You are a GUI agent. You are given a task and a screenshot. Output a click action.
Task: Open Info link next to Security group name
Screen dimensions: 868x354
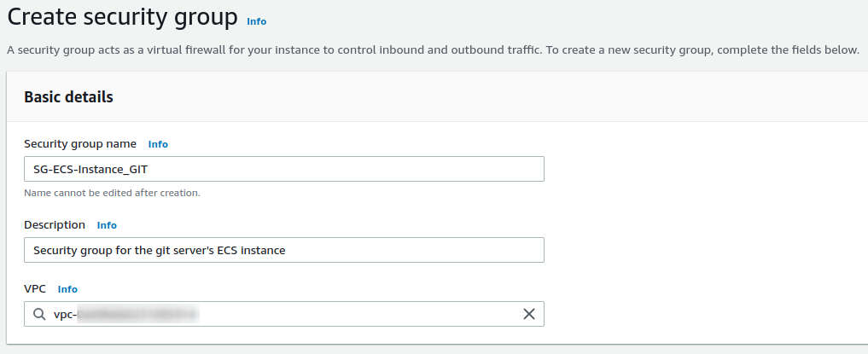pyautogui.click(x=158, y=144)
